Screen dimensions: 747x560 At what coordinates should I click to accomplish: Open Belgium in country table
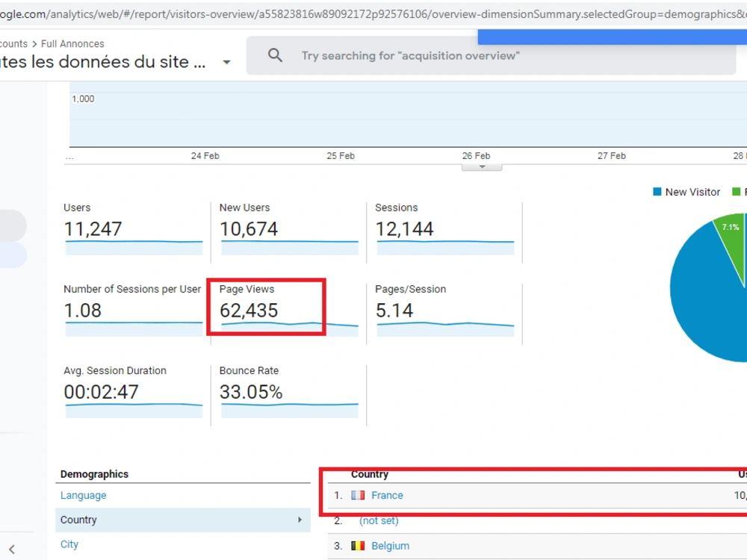pos(390,546)
